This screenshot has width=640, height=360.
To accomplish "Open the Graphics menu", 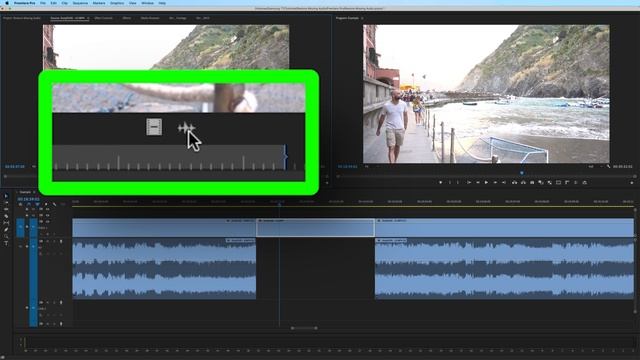I will click(117, 3).
